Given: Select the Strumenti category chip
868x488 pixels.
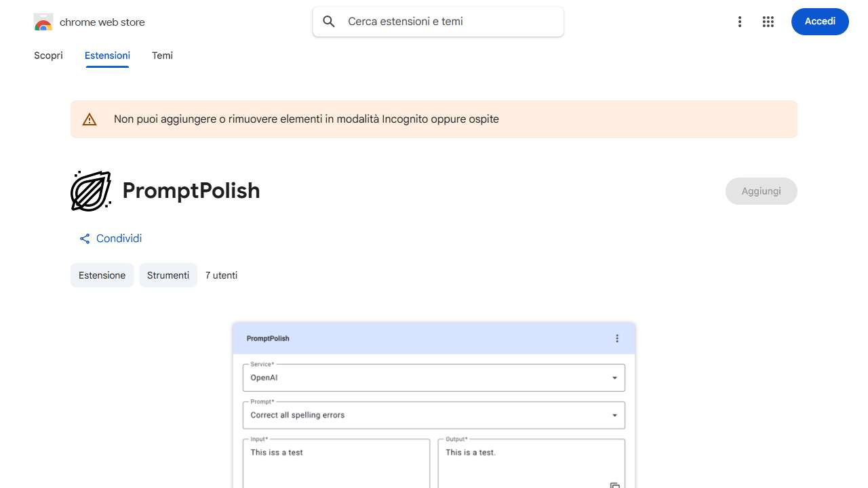Looking at the screenshot, I should [167, 275].
